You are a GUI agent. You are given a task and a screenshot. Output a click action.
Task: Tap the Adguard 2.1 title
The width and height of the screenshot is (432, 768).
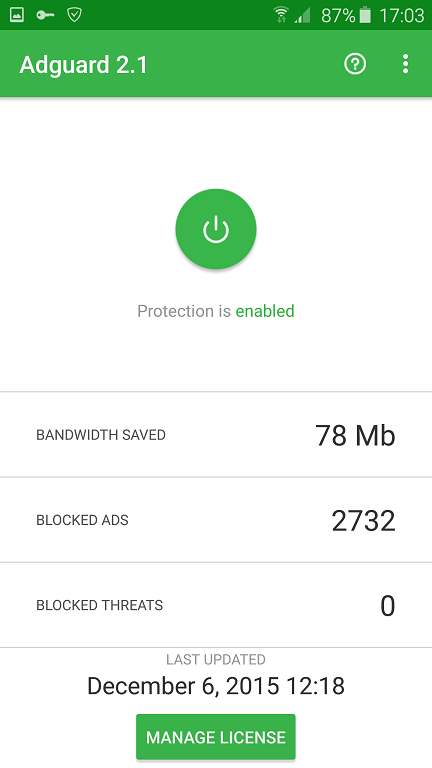[83, 65]
